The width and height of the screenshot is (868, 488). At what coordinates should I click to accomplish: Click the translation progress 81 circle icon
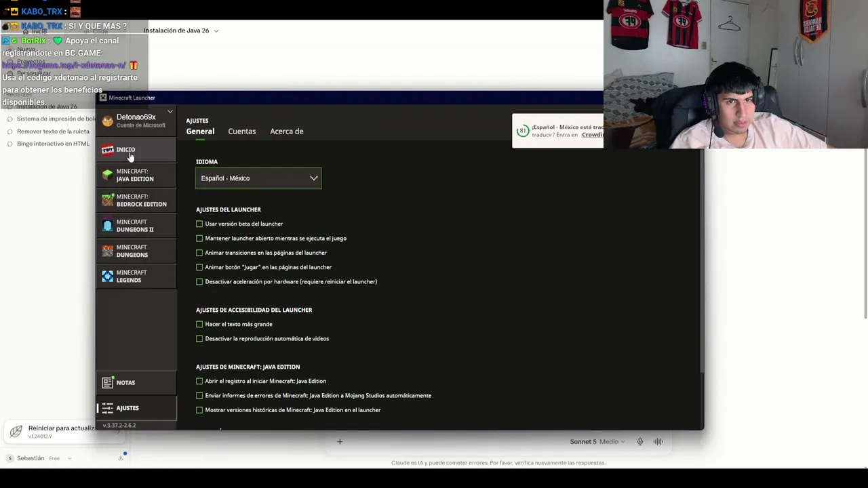click(522, 131)
